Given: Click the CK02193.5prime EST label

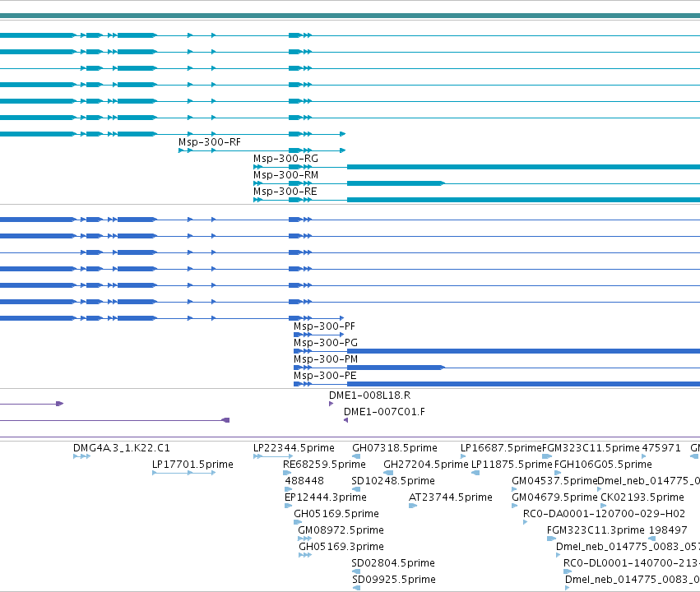Looking at the screenshot, I should tap(642, 498).
